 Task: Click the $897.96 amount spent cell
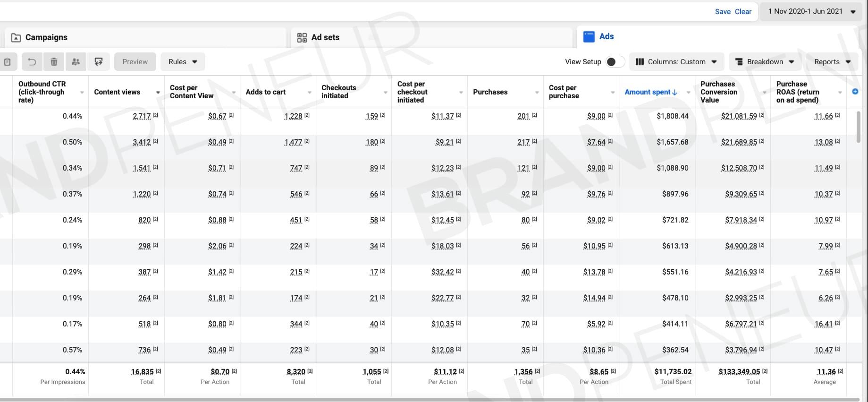675,194
